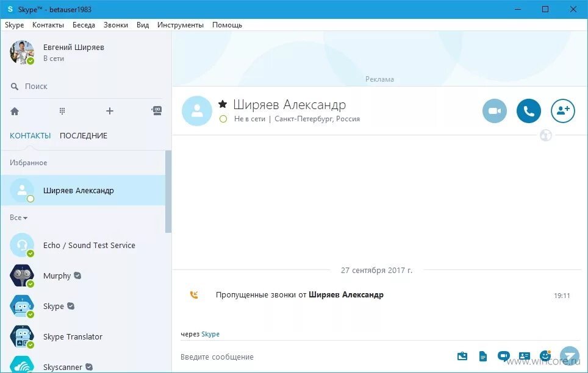Click the Ширяев Александр name in the chat header

[290, 105]
